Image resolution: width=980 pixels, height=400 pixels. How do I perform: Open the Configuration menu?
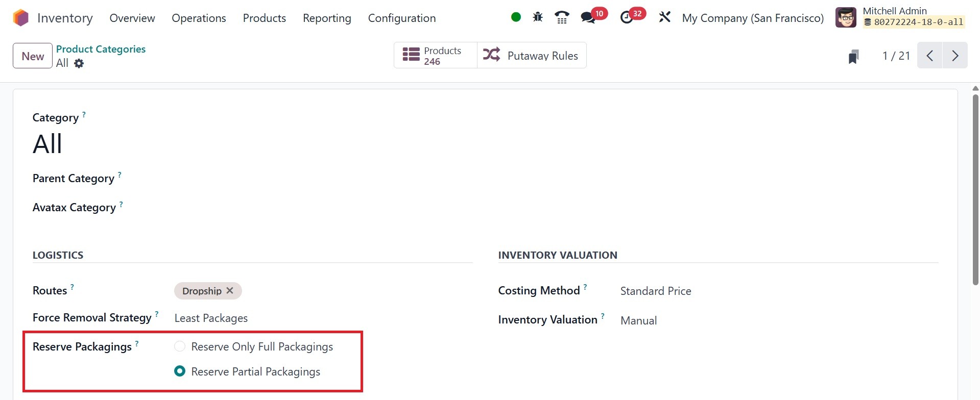[x=401, y=18]
